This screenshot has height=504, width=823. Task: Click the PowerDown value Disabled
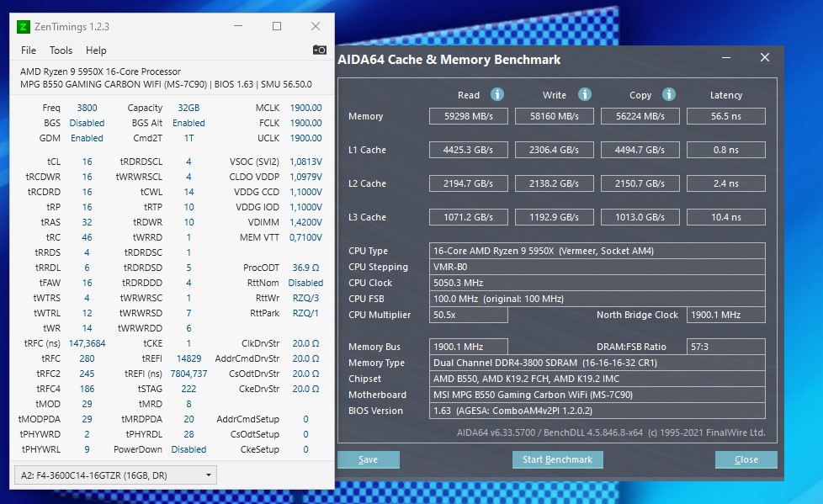point(188,449)
